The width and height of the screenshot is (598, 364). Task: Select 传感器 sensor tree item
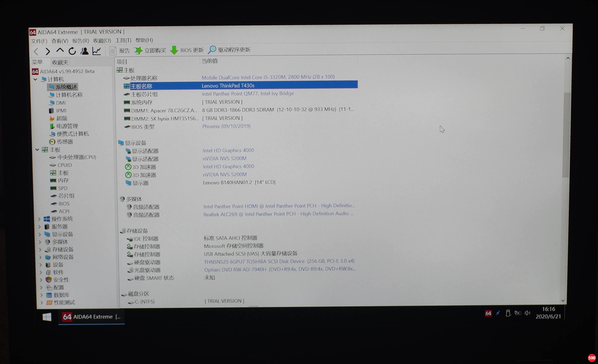[64, 142]
